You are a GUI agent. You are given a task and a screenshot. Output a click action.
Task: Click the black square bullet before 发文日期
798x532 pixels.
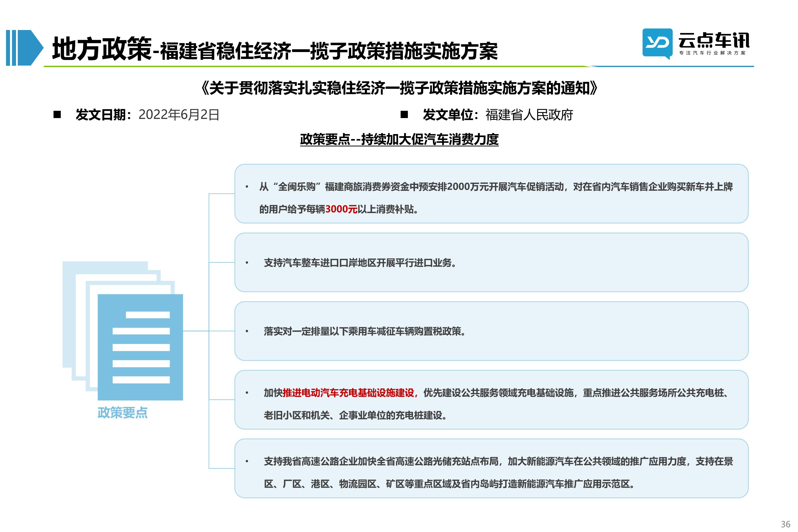tap(57, 115)
